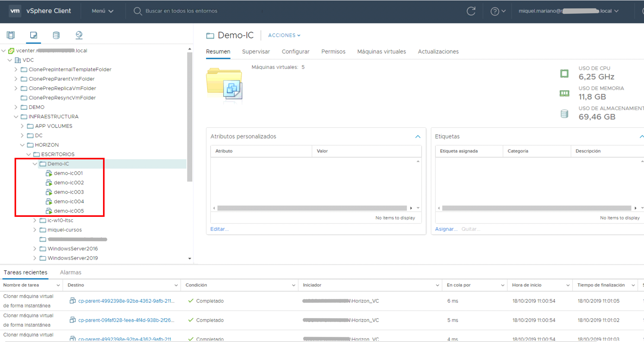Click the demo-ic003 virtual machine icon
644x342 pixels.
point(49,192)
